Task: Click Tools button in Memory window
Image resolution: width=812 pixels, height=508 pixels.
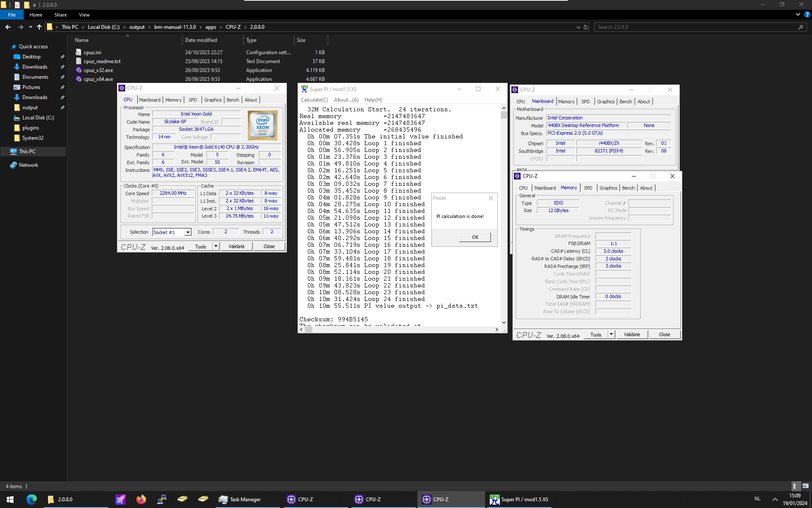Action: tap(596, 334)
